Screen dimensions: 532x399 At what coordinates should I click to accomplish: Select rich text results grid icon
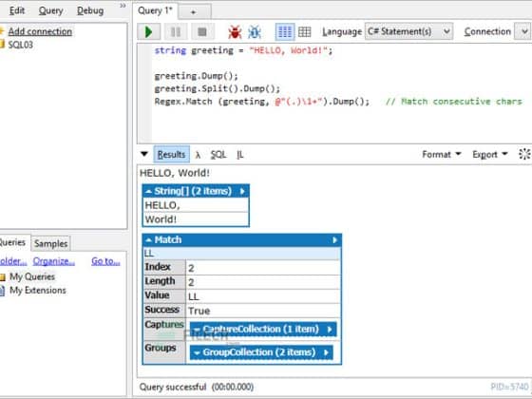tap(285, 32)
